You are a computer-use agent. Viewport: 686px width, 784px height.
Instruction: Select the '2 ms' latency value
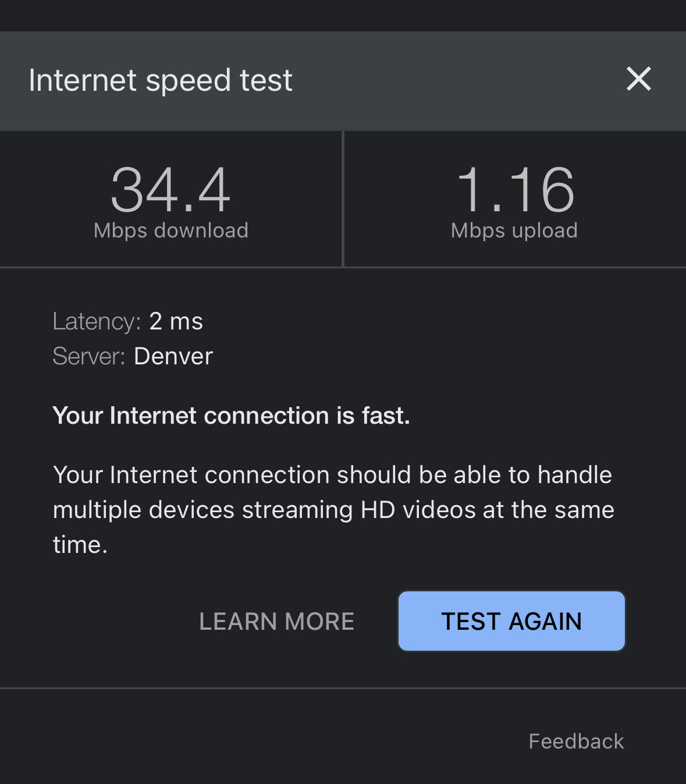pyautogui.click(x=176, y=321)
